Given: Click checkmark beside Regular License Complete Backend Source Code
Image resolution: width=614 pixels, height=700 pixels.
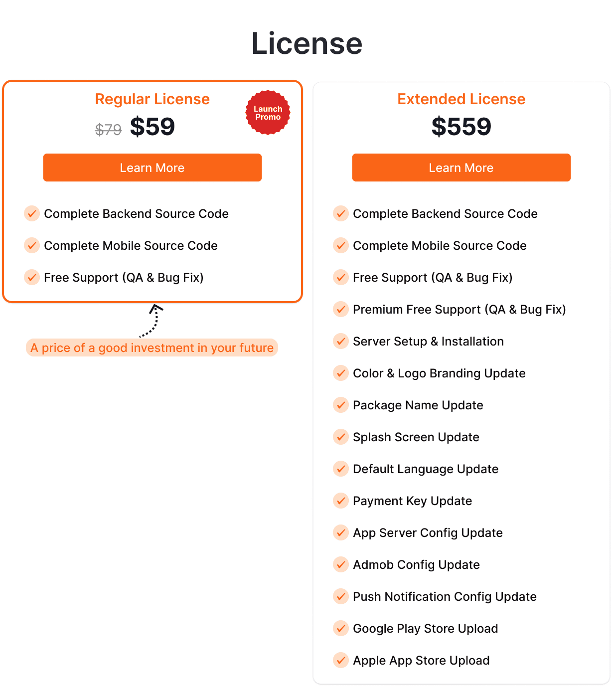Looking at the screenshot, I should 32,213.
